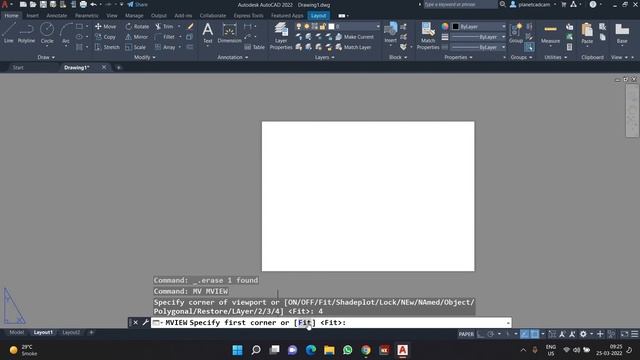640x360 pixels.
Task: Choose the Fit option in command line
Action: point(304,322)
